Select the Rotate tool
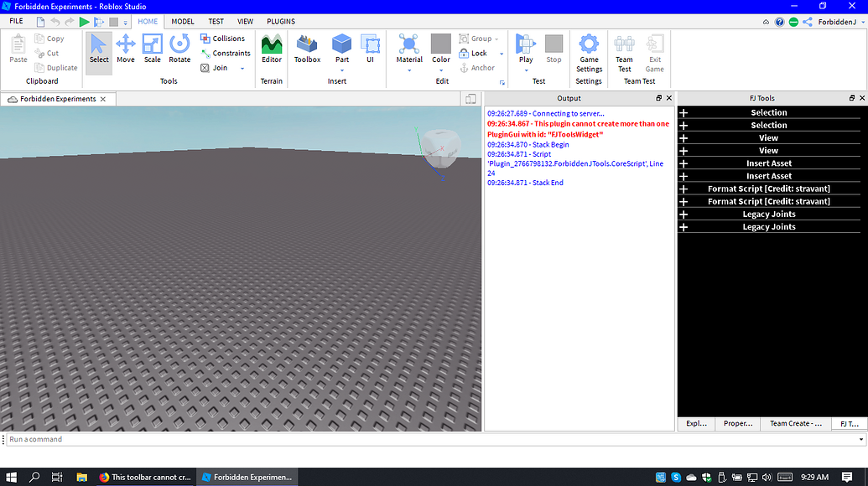Screen dimensions: 868x486 tap(179, 50)
